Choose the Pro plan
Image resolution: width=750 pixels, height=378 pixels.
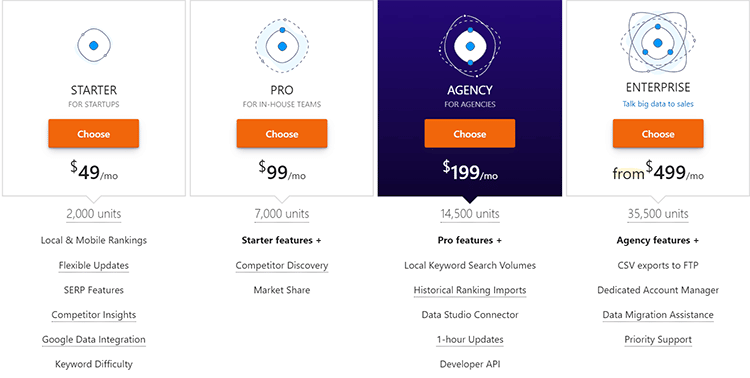(282, 133)
